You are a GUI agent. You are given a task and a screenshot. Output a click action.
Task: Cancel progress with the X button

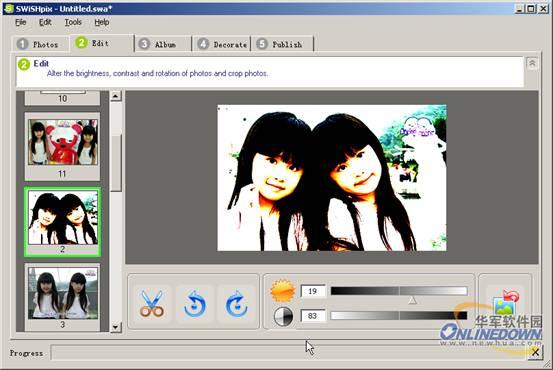click(535, 352)
